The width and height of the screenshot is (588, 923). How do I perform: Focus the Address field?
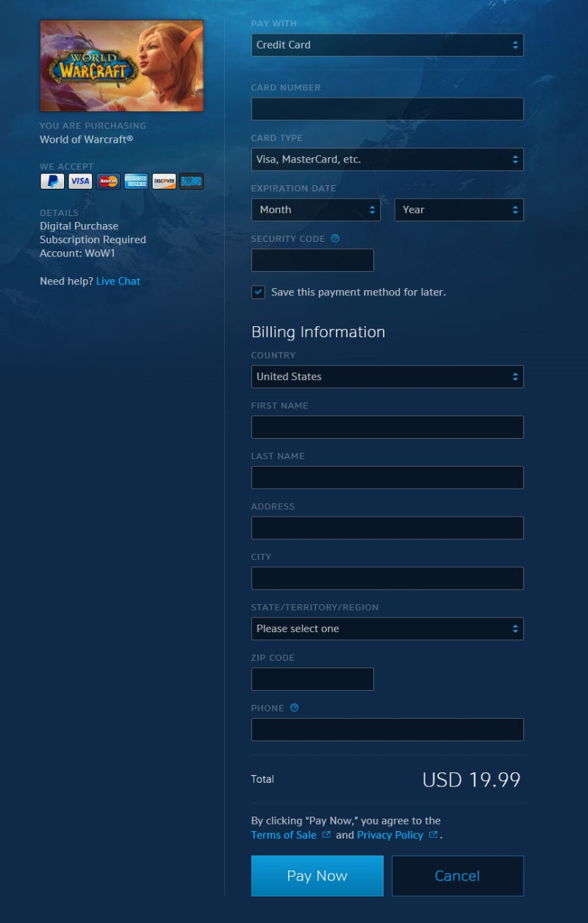387,528
